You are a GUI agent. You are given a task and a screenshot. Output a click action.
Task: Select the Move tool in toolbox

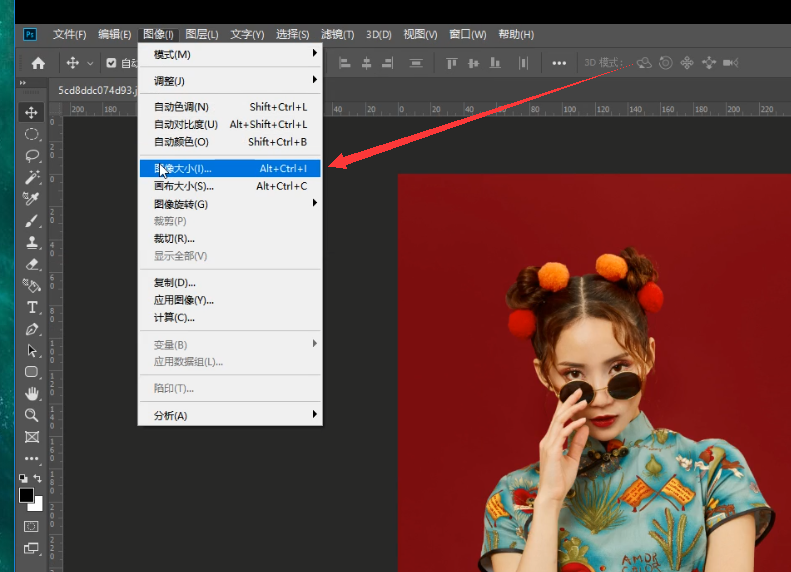[31, 112]
